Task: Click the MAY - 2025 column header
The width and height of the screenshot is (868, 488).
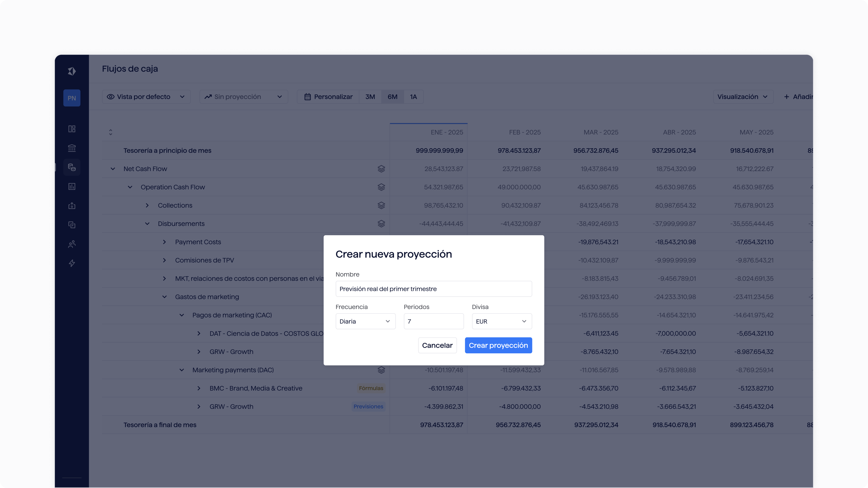Action: pyautogui.click(x=757, y=132)
